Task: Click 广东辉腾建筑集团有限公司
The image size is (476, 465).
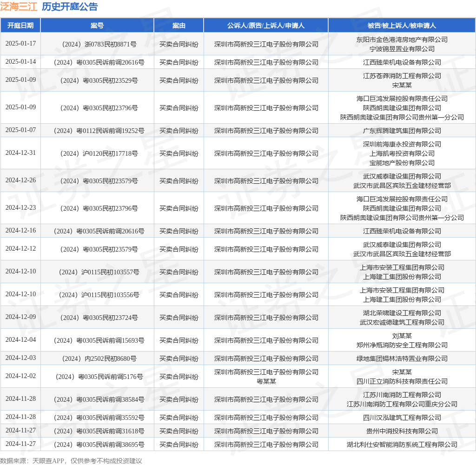Action: coord(402,131)
